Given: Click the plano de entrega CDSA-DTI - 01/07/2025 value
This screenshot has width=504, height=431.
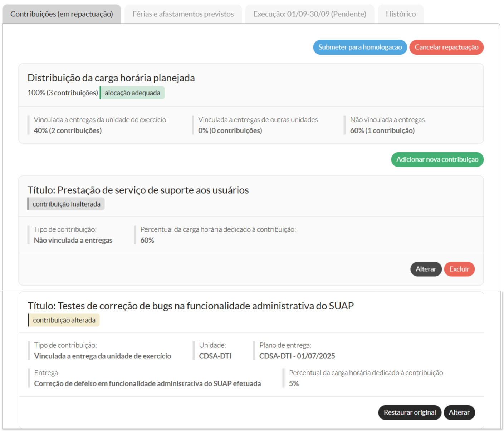Looking at the screenshot, I should [x=297, y=356].
